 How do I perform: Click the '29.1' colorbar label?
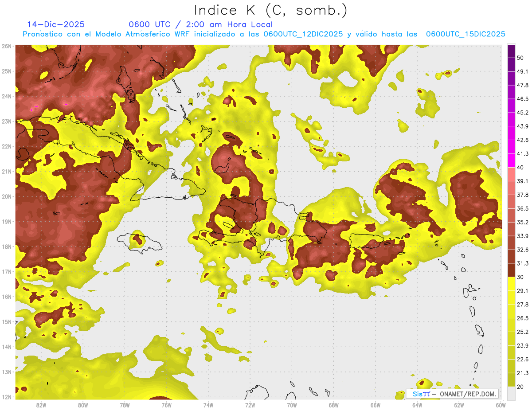point(523,291)
